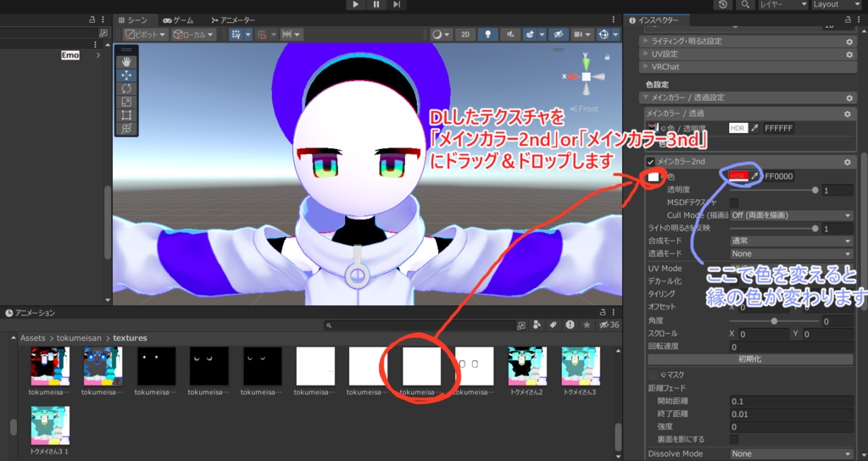868x461 pixels.
Task: Toggle the scene gizmos button
Action: (x=604, y=34)
